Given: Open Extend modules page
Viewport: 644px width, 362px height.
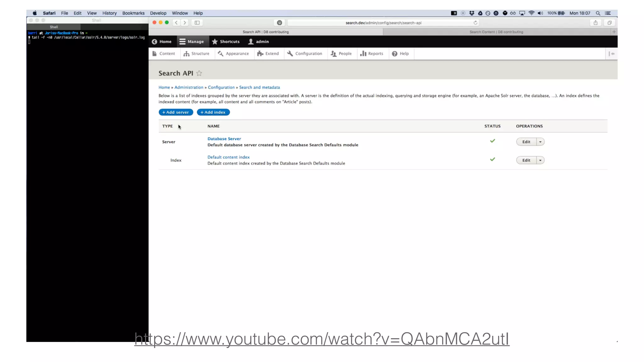Looking at the screenshot, I should click(x=268, y=54).
